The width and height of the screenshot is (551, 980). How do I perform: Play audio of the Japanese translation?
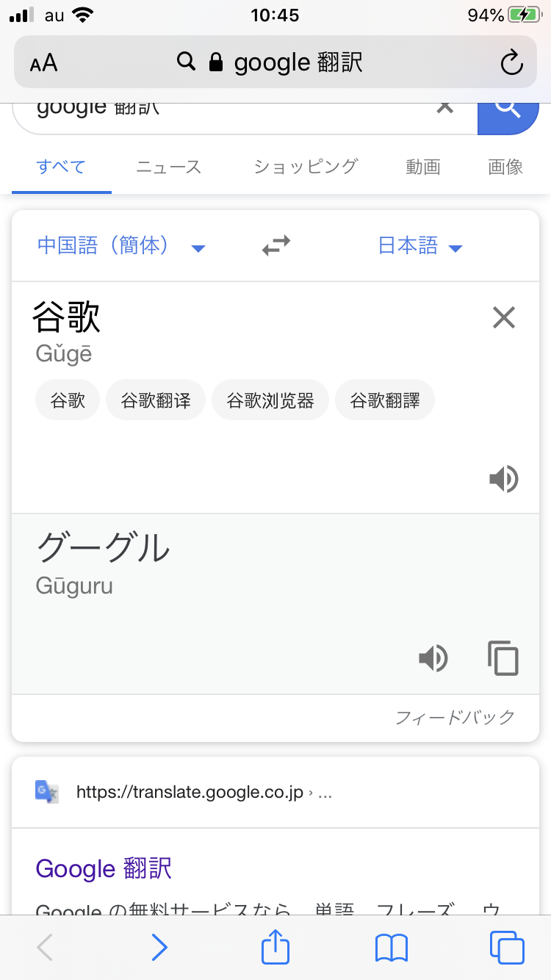pos(433,657)
